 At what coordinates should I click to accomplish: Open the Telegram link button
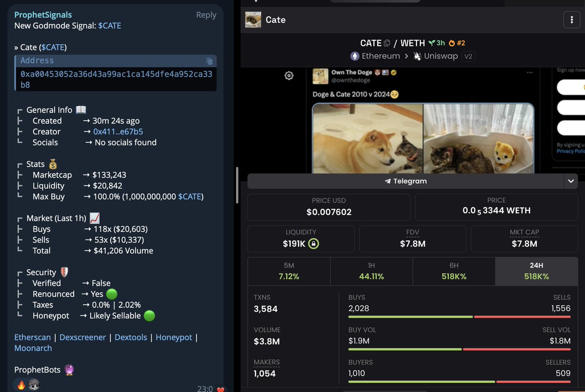click(x=406, y=181)
